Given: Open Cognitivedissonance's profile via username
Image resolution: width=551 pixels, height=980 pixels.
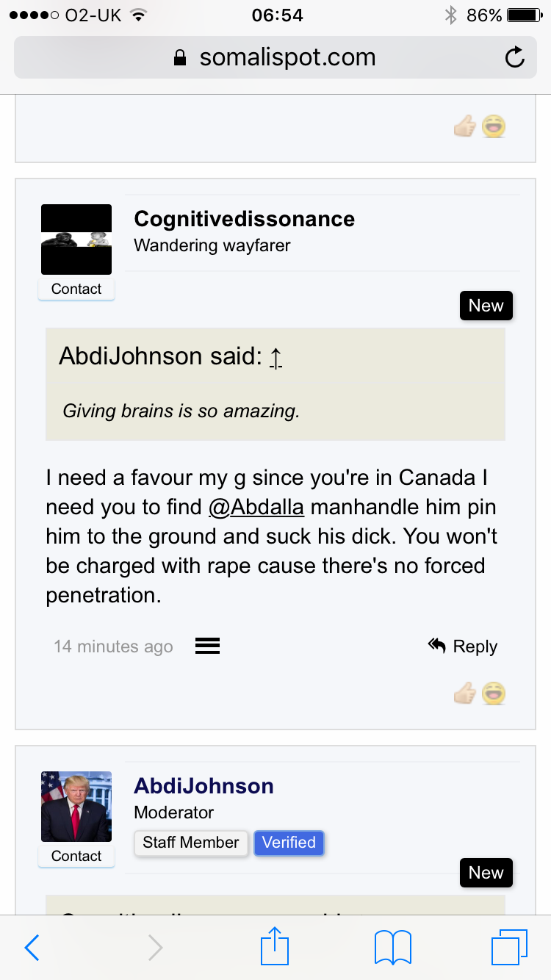Looking at the screenshot, I should [244, 219].
